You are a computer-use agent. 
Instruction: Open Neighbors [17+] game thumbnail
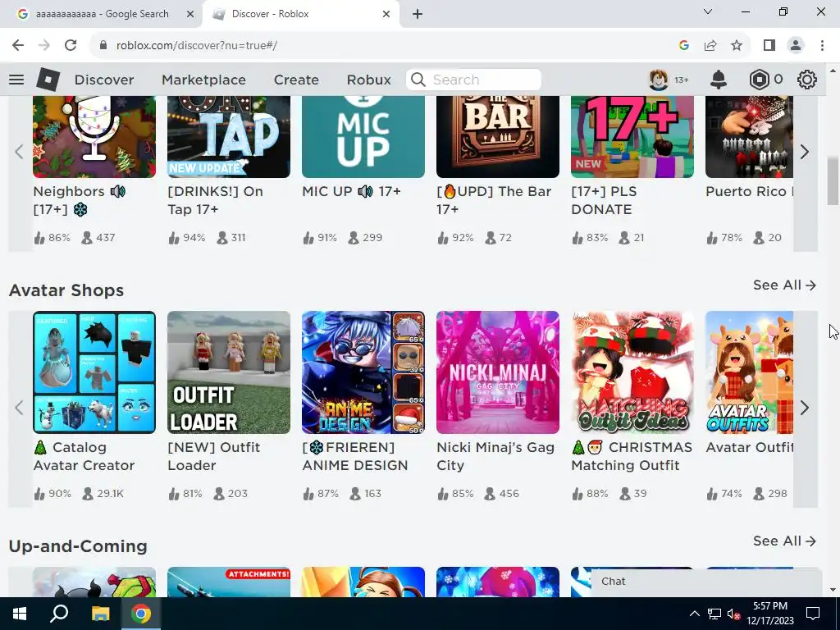94,137
